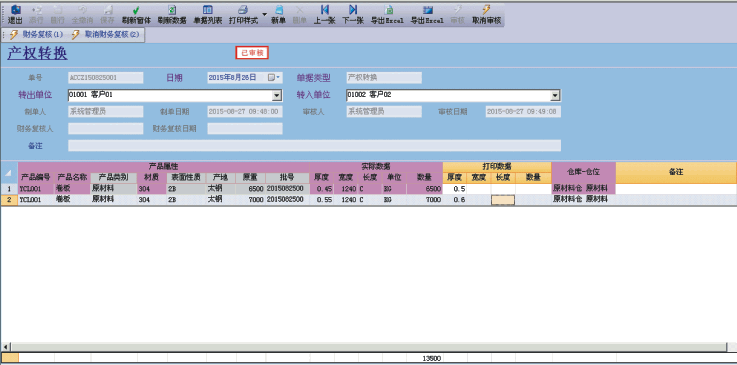
Task: Click the highlighted print 长度 cell in row 2
Action: click(503, 200)
